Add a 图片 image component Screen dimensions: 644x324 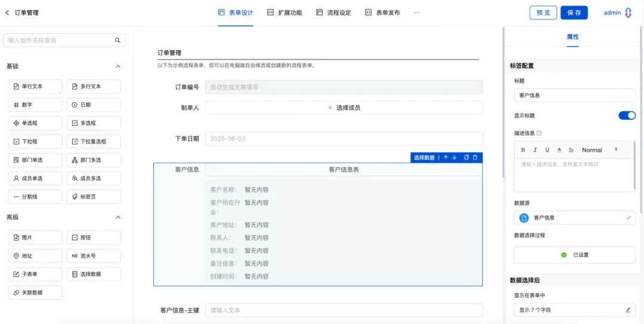(x=35, y=238)
